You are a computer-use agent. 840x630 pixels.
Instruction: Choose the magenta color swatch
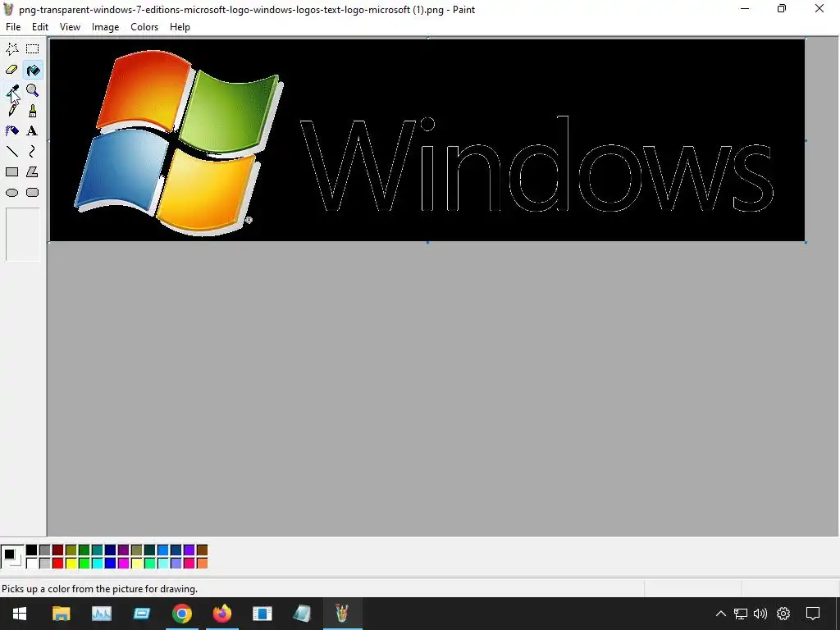(123, 563)
